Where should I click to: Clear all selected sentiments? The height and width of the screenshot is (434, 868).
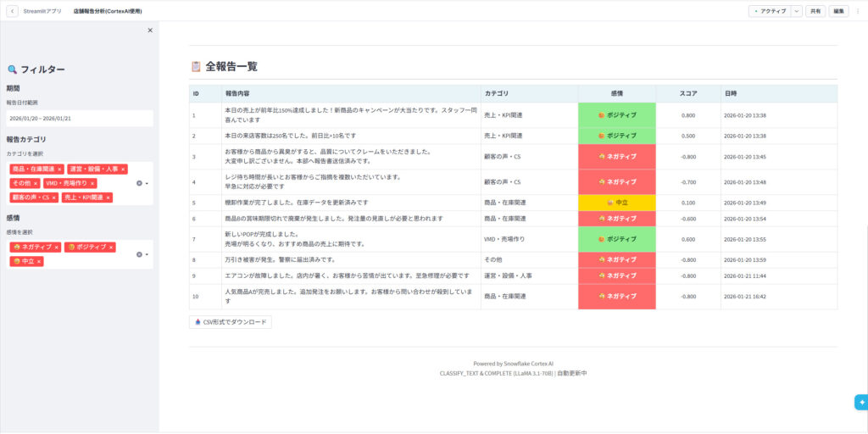coord(139,254)
